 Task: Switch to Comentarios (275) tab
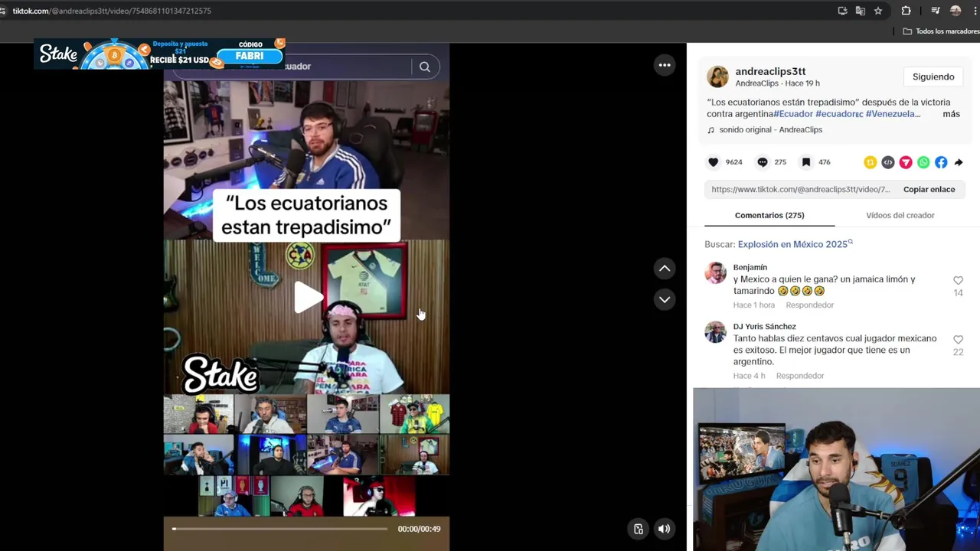tap(769, 215)
